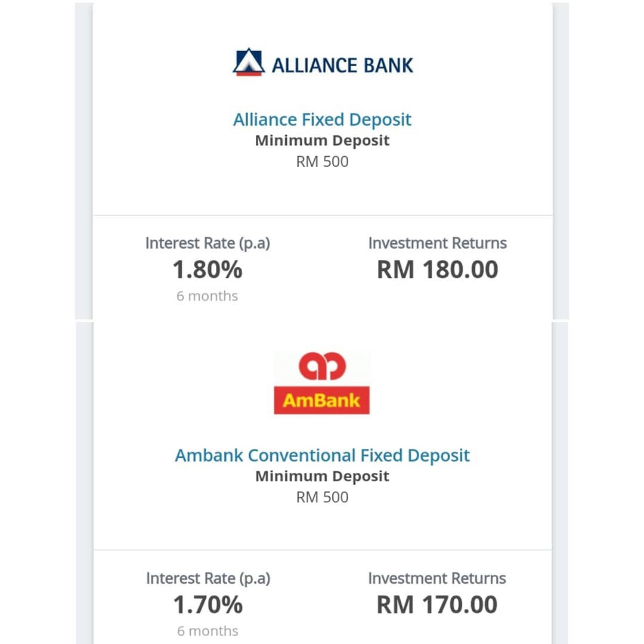
Task: Click the Alliance 1.80% interest rate value
Action: click(208, 270)
